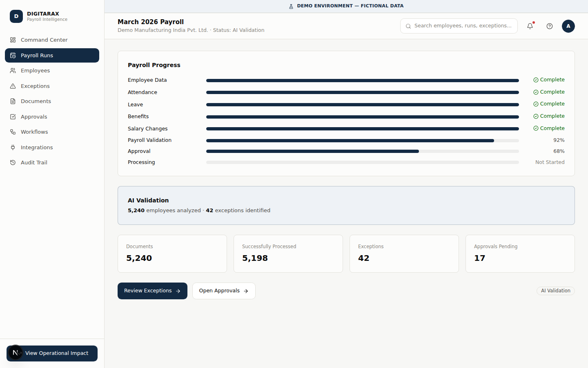This screenshot has width=588, height=368.
Task: Click the Leave row label
Action: (x=135, y=105)
